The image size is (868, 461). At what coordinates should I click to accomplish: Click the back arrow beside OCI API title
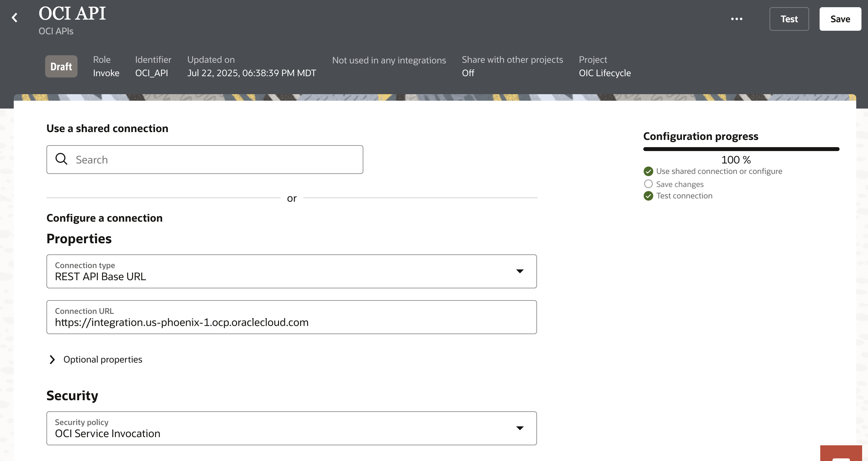[x=15, y=18]
